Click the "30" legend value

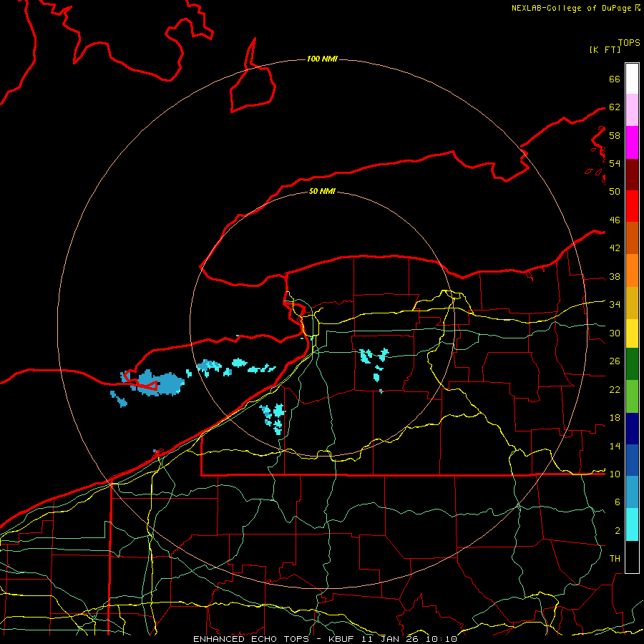click(615, 333)
